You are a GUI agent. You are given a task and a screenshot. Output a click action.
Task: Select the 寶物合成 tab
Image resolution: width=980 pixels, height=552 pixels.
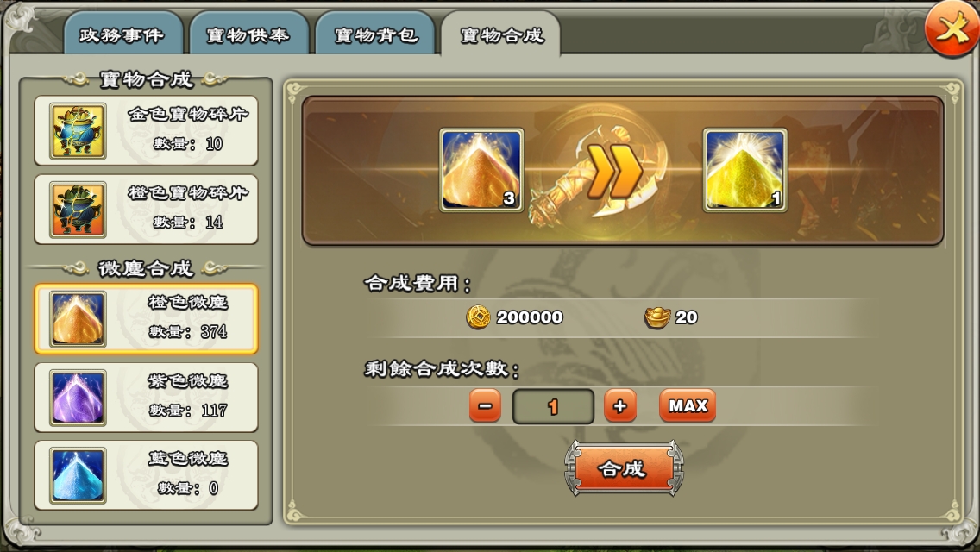[x=501, y=34]
